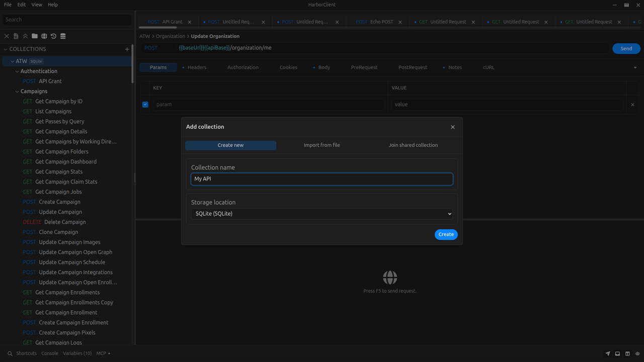Click the X icon in sidebar toolbar
Viewport: 644px width, 362px height.
pos(7,36)
